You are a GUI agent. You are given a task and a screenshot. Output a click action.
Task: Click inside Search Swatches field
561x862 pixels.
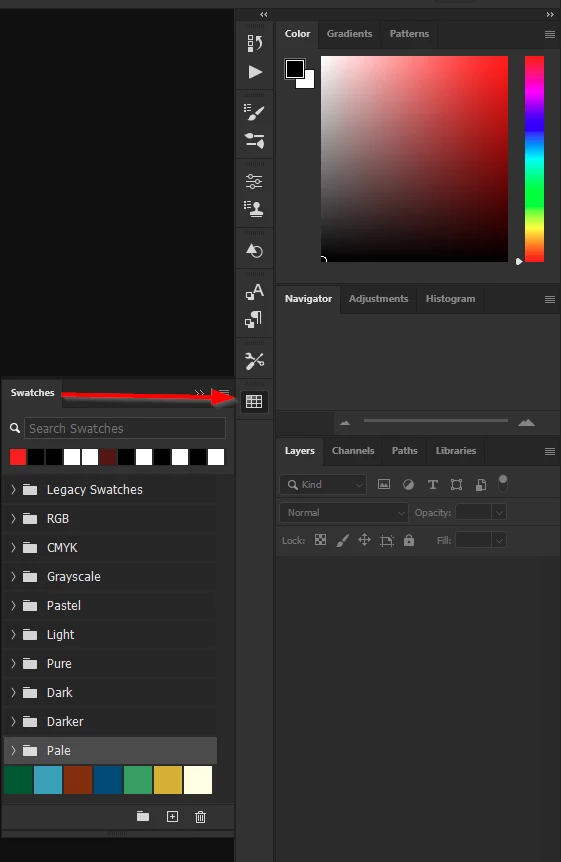(x=125, y=428)
